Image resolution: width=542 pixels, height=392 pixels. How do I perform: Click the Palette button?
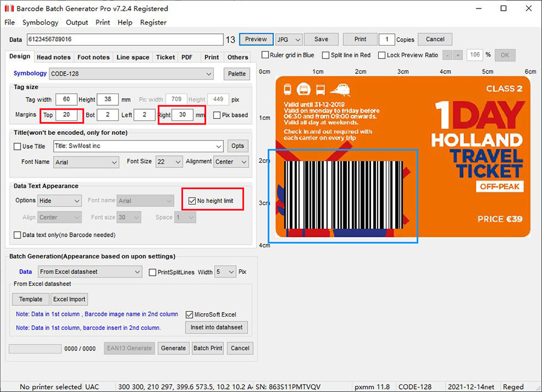pos(237,74)
